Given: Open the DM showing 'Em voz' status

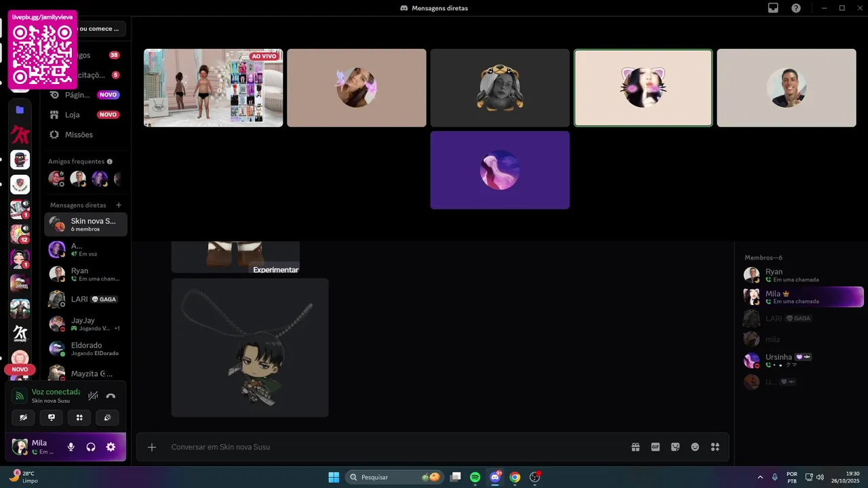Looking at the screenshot, I should (85, 249).
